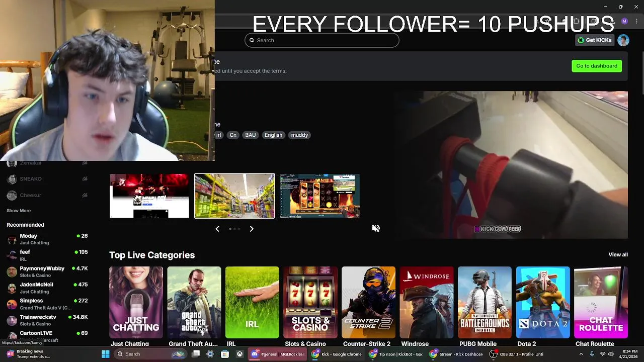Open microphone tray icon
Viewport: 644px width, 362px height.
[592, 354]
